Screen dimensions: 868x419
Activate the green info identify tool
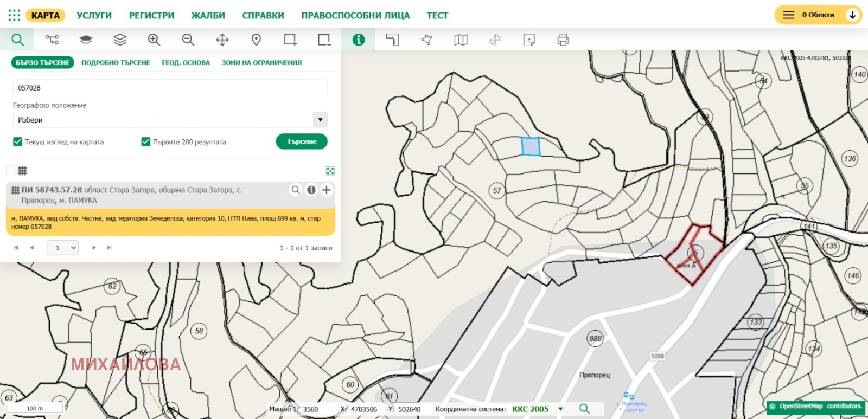(x=358, y=40)
